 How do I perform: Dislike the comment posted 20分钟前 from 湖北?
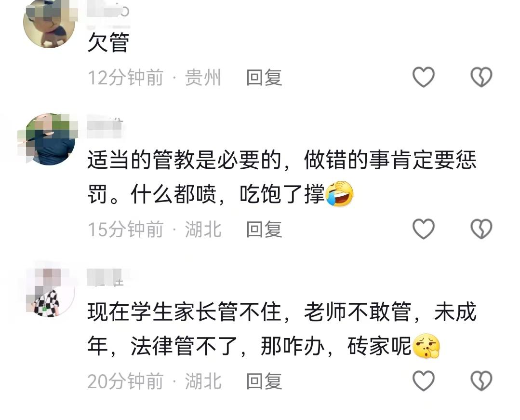(481, 380)
